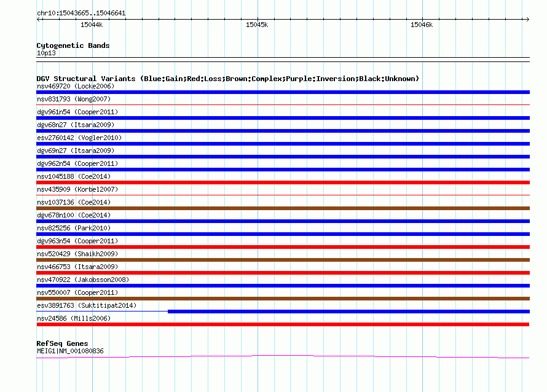The height and width of the screenshot is (392, 547).
Task: Click the blue bar under dgv962n54
Action: tap(283, 170)
